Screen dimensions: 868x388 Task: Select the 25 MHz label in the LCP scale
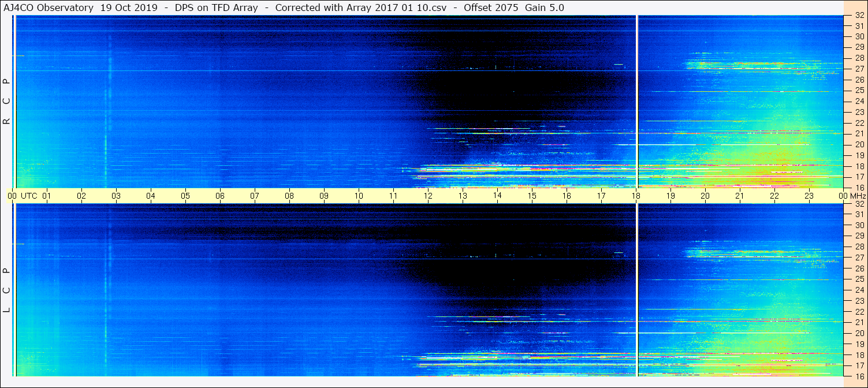tap(859, 279)
